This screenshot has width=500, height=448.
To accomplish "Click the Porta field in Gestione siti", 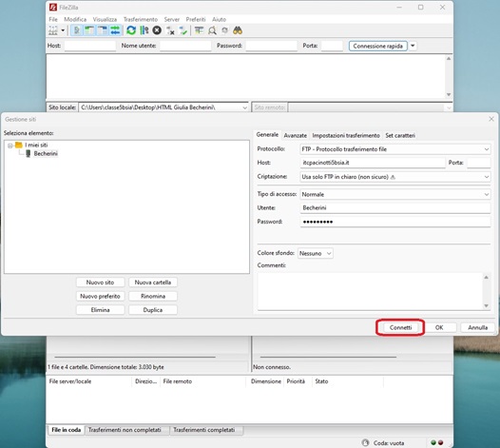I will click(x=479, y=163).
